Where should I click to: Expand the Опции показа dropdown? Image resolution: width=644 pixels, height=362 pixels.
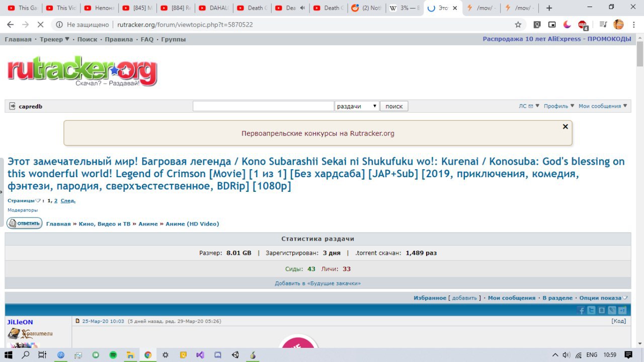(x=603, y=298)
